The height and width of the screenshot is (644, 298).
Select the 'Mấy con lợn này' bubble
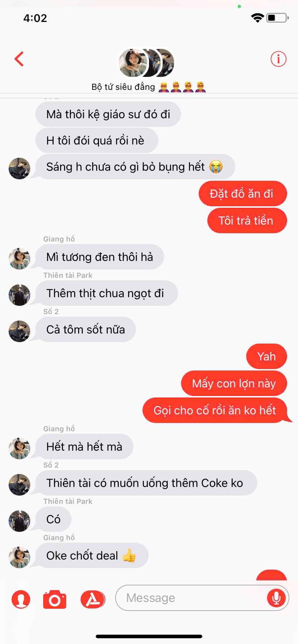234,383
